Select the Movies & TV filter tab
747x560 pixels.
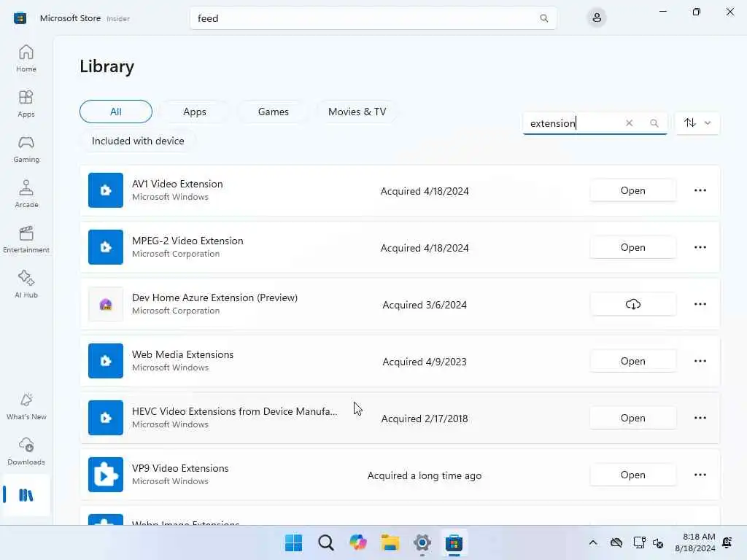357,112
